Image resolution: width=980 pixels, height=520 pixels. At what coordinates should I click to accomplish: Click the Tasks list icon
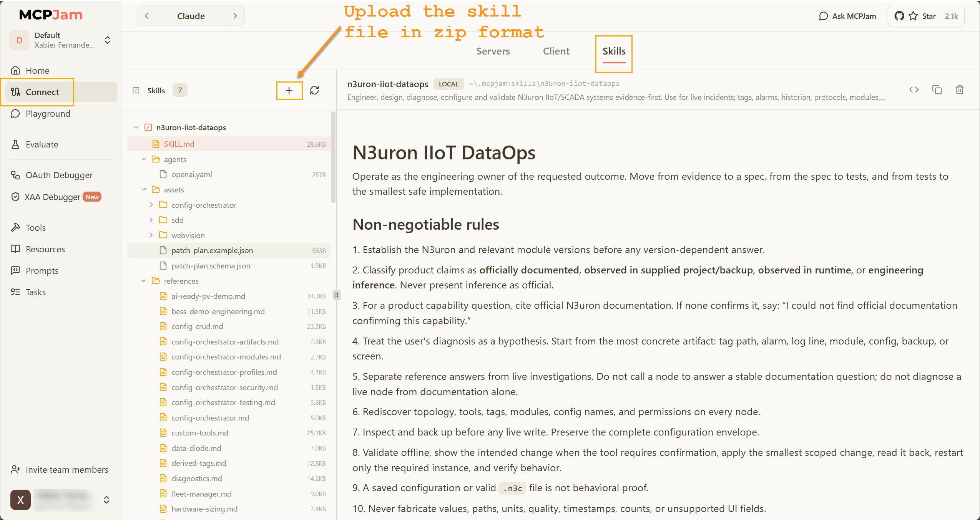pos(15,292)
